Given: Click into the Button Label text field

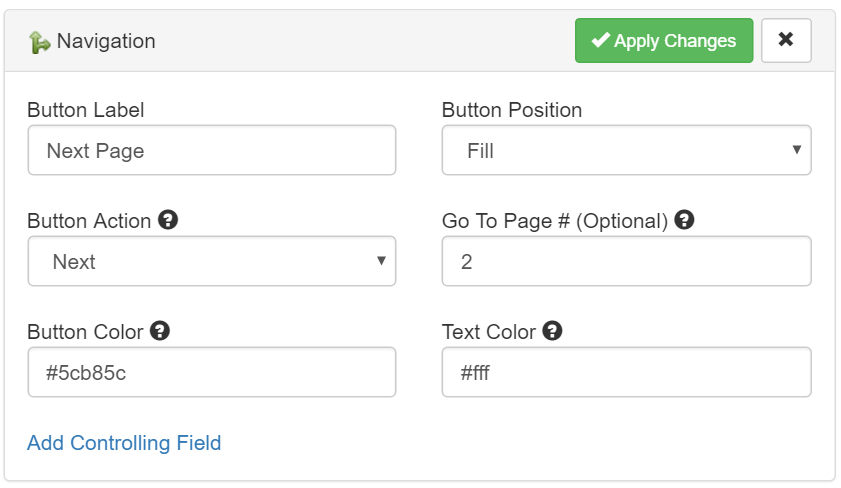Looking at the screenshot, I should (x=212, y=151).
